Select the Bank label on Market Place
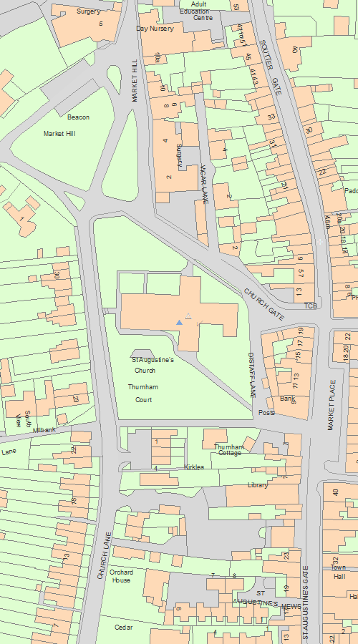This screenshot has height=644, width=358. tap(288, 399)
